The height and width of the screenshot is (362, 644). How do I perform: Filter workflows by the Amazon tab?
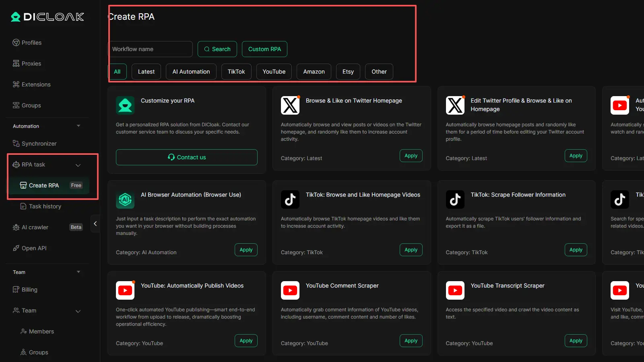coord(314,72)
